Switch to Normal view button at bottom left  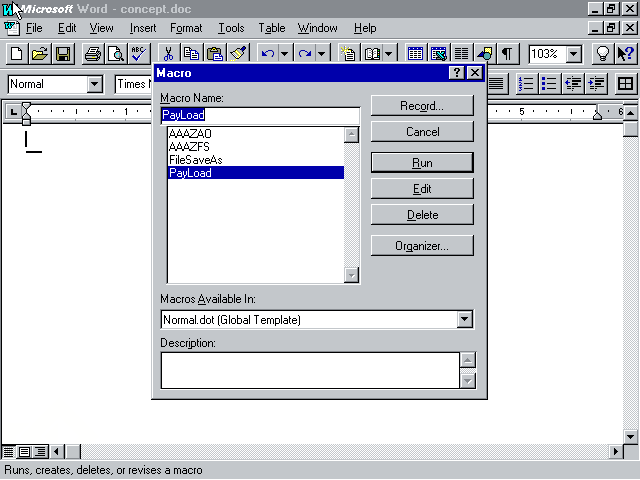tap(9, 451)
